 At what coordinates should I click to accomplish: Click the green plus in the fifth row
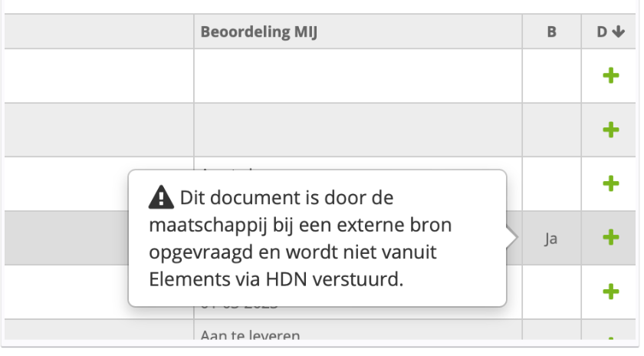point(609,292)
